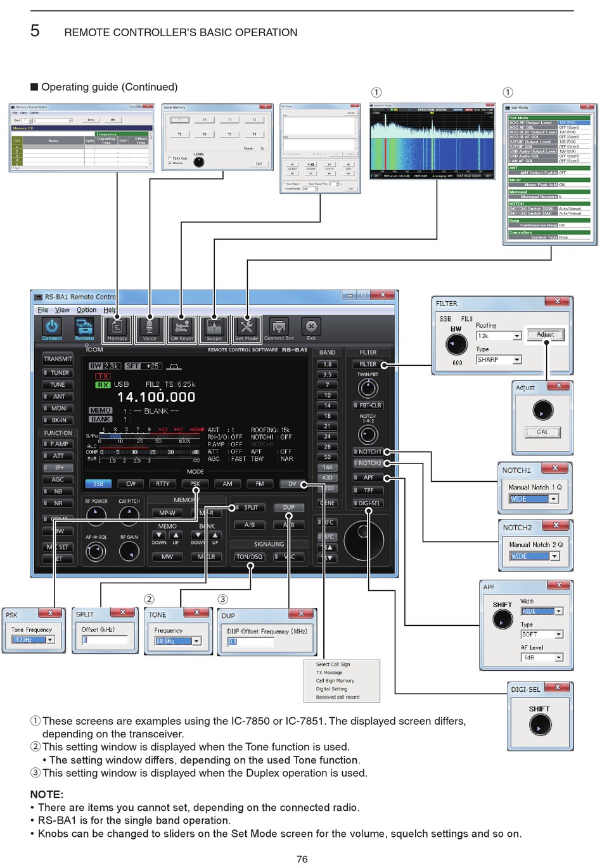Toggle the P.AMP function
The width and height of the screenshot is (602, 868).
pyautogui.click(x=58, y=444)
